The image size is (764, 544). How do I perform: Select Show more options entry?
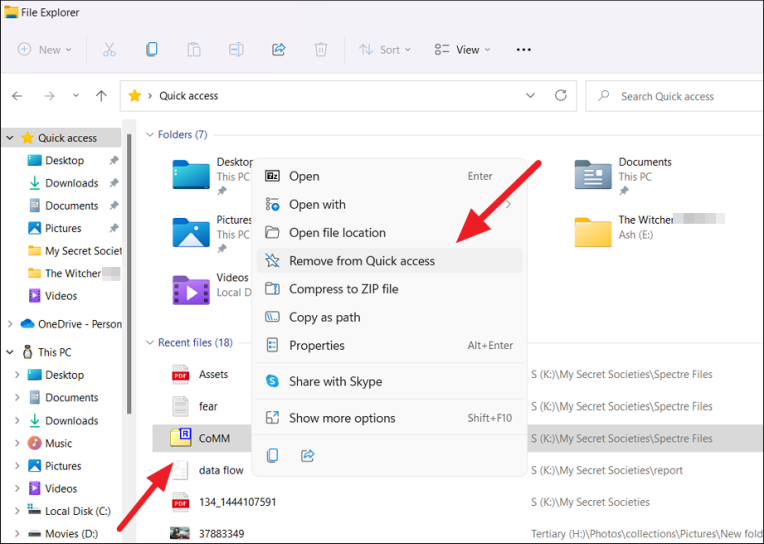pos(342,418)
